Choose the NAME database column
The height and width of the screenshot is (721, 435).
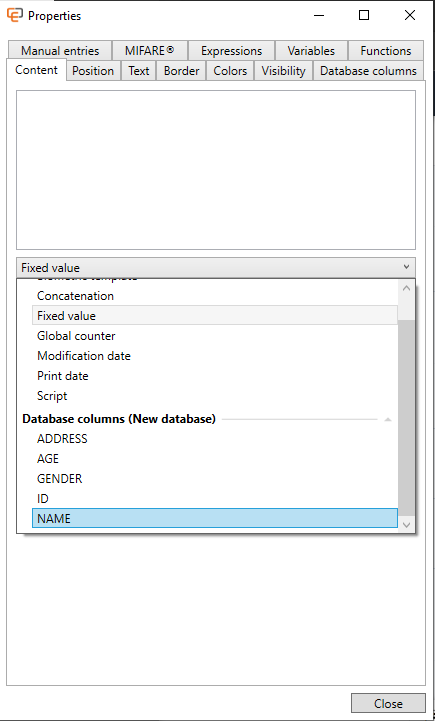point(215,518)
